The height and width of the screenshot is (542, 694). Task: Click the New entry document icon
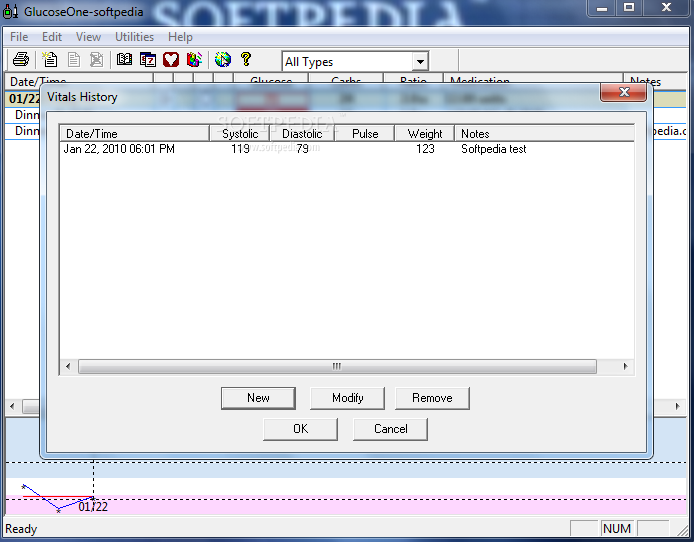click(x=50, y=59)
